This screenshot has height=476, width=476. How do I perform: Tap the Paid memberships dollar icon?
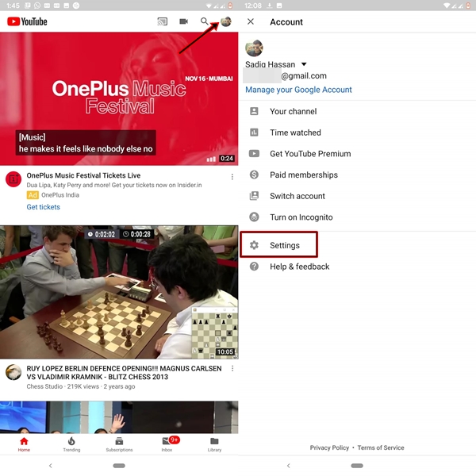254,175
